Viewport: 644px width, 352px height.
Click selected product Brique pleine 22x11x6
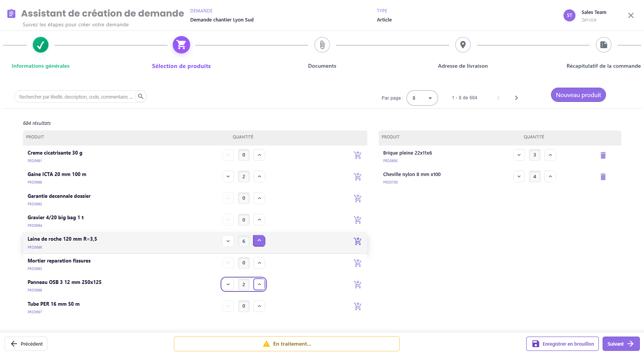point(408,153)
